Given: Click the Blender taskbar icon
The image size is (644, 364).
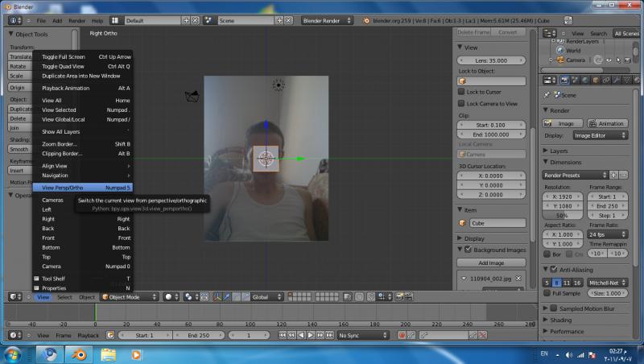Looking at the screenshot, I should [x=79, y=354].
